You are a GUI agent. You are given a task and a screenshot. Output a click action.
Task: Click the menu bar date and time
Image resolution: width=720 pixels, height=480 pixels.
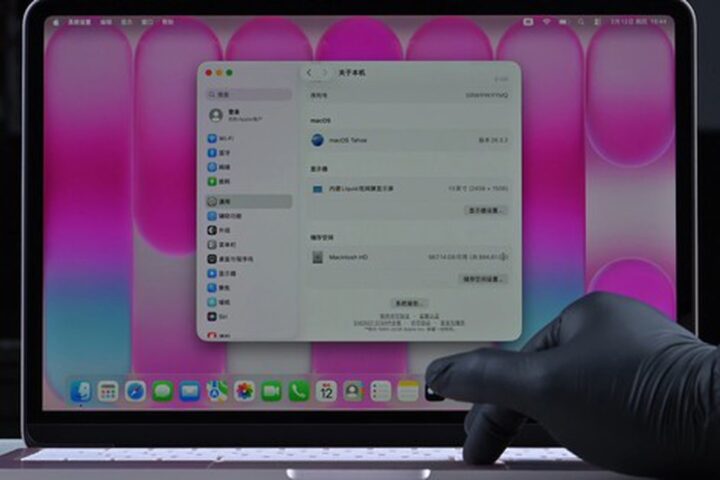click(x=639, y=22)
